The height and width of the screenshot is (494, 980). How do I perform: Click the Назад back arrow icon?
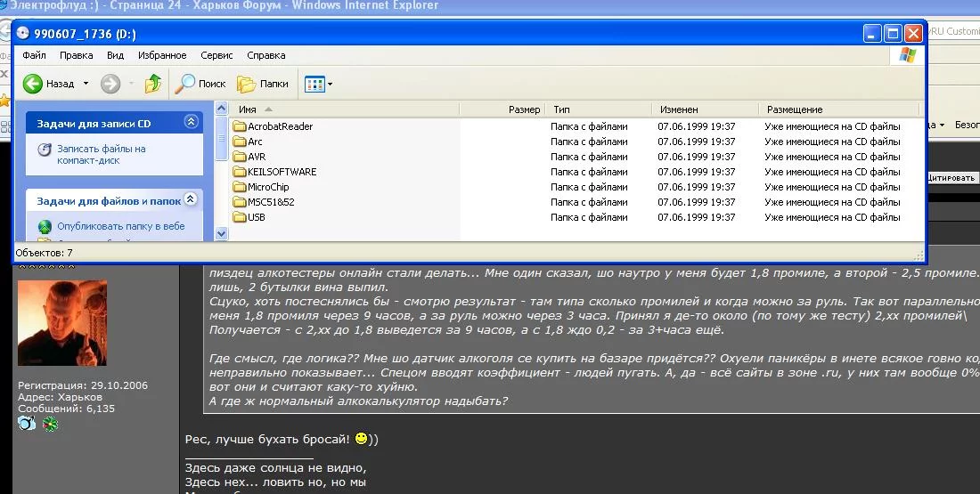33,84
